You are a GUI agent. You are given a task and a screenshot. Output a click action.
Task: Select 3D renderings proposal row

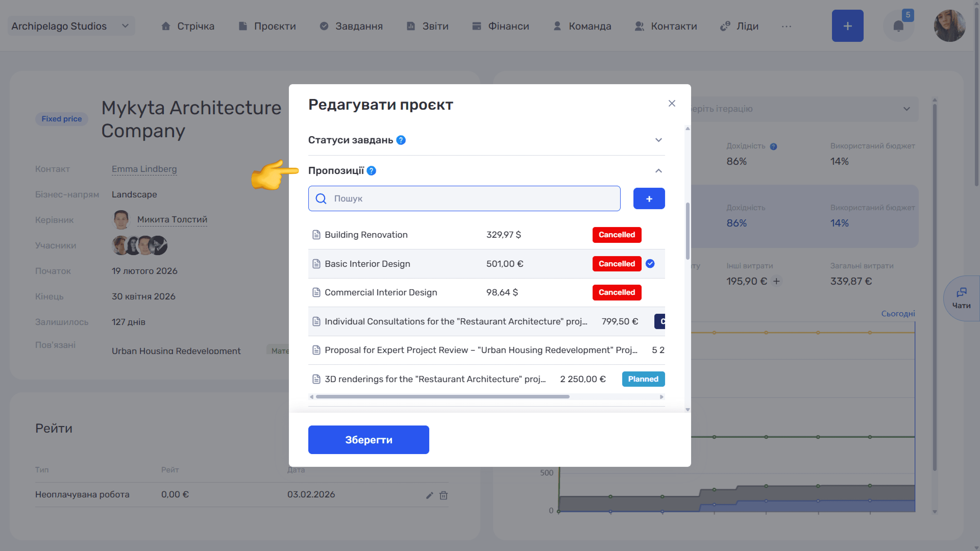(x=486, y=379)
